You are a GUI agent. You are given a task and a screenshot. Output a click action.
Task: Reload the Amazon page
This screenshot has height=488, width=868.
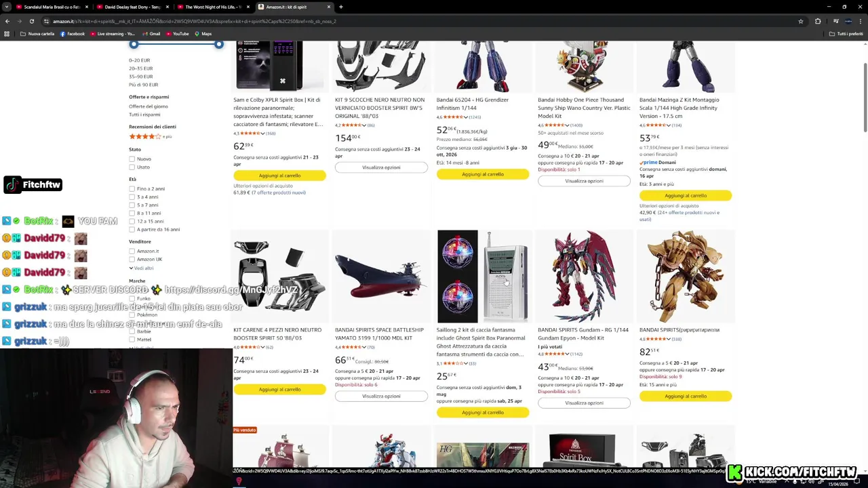32,21
